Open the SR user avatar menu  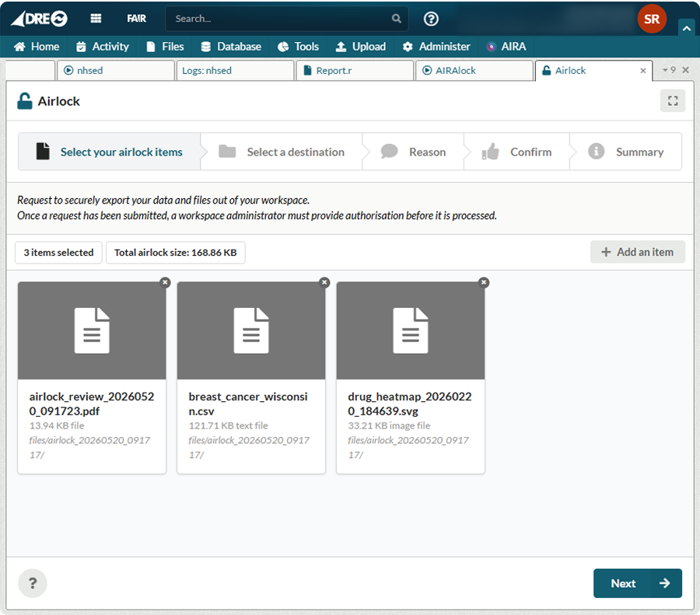click(651, 19)
